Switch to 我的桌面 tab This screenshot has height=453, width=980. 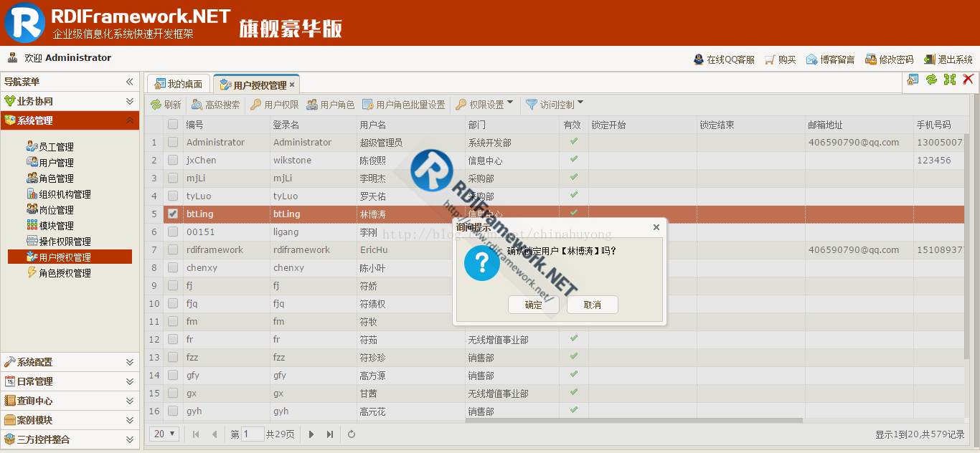click(179, 84)
